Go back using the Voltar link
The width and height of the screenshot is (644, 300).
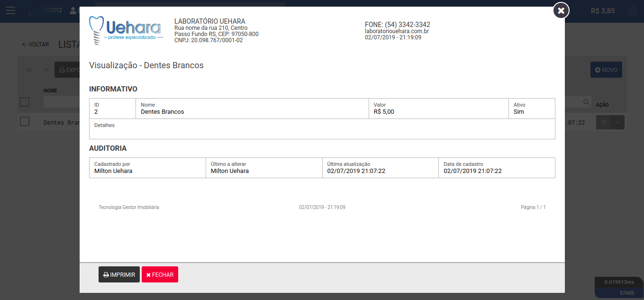coord(36,45)
